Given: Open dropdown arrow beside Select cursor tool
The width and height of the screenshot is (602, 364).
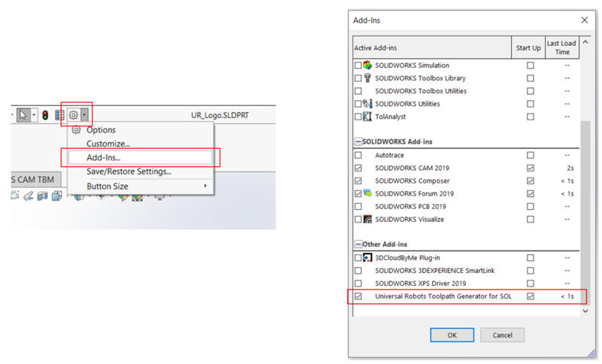Looking at the screenshot, I should [34, 114].
